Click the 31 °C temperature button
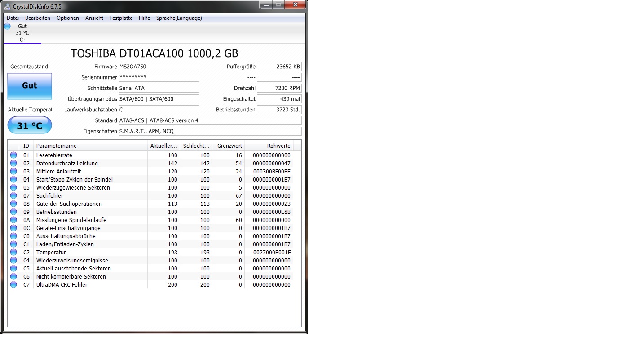644x337 pixels. click(x=30, y=125)
